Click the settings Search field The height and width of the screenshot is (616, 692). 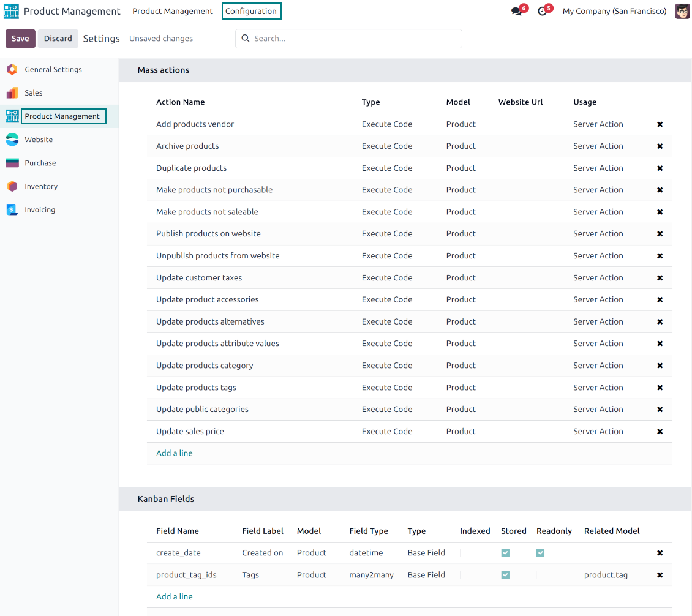click(349, 39)
